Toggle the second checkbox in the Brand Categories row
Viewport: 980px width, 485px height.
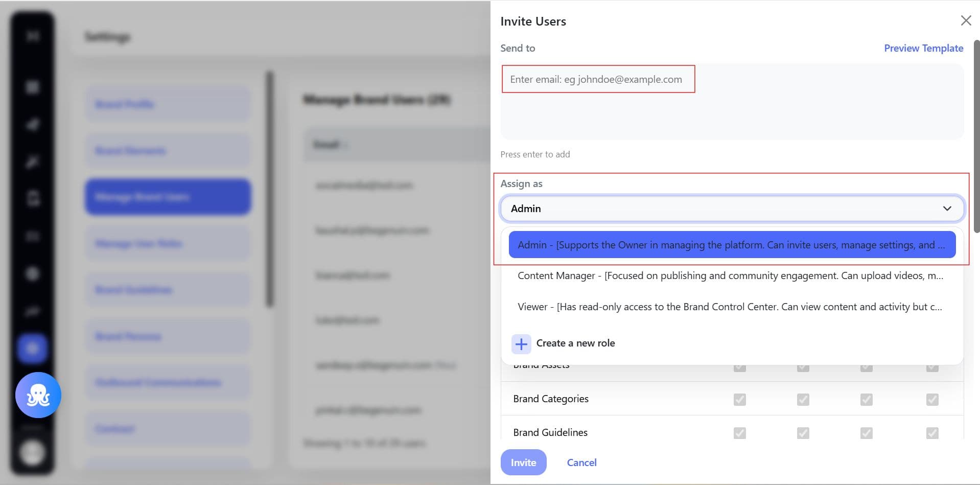pos(803,399)
